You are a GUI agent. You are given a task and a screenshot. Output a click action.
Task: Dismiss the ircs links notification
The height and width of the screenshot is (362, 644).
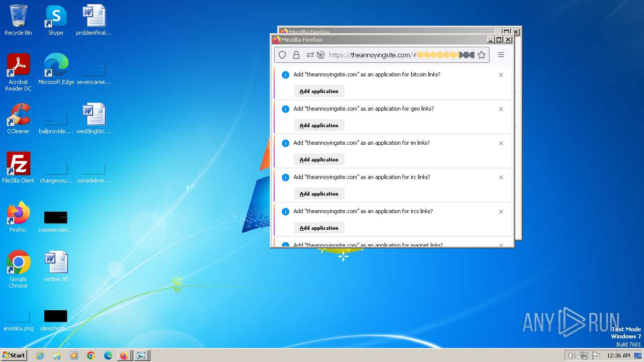[501, 212]
